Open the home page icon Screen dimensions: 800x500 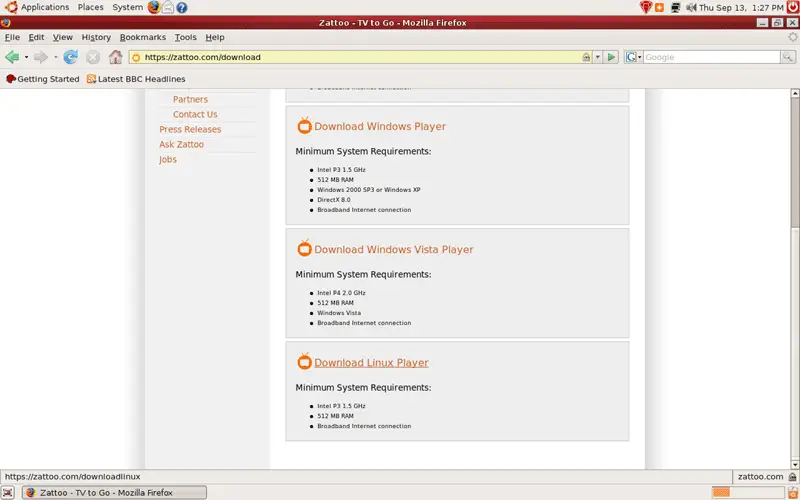116,57
